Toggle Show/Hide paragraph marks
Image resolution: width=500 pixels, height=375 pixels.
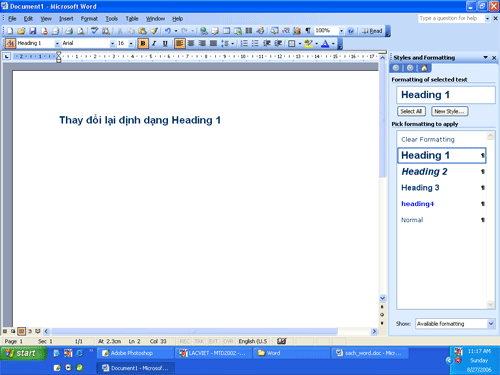(308, 31)
